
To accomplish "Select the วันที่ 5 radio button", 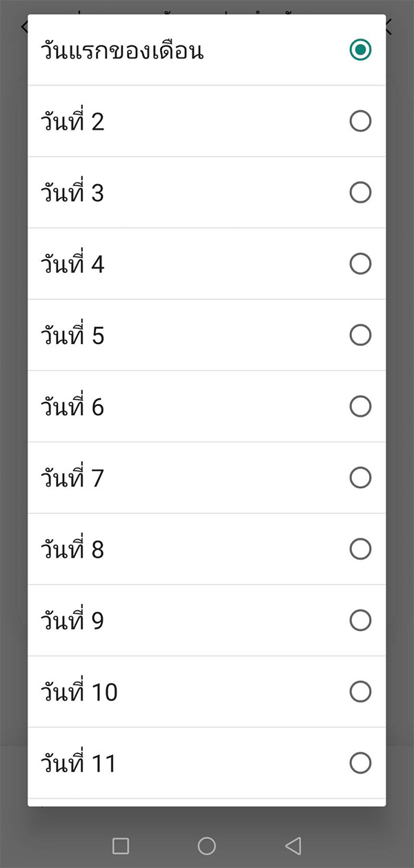I will point(359,335).
